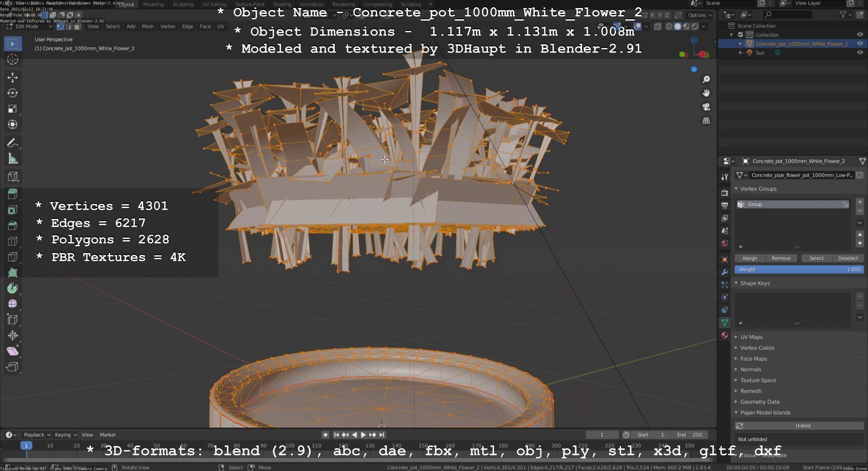868x471 pixels.
Task: Choose the Rotate tool
Action: pos(13,93)
